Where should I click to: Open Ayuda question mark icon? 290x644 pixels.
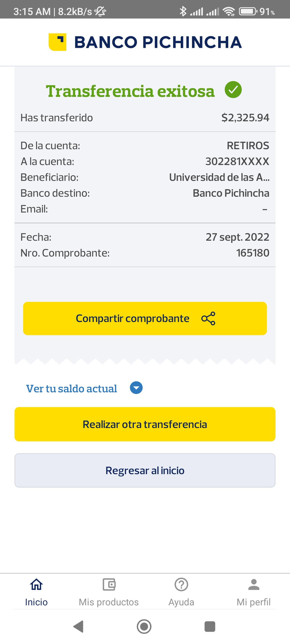click(x=181, y=584)
